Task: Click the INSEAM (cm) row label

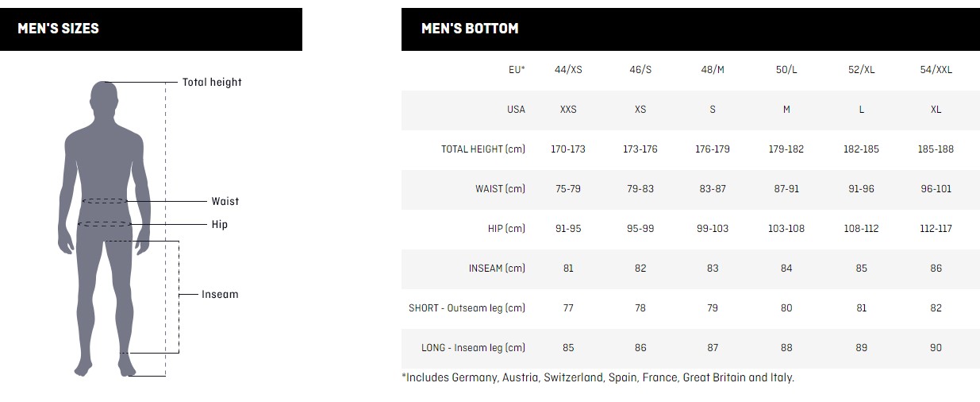Action: pyautogui.click(x=497, y=269)
